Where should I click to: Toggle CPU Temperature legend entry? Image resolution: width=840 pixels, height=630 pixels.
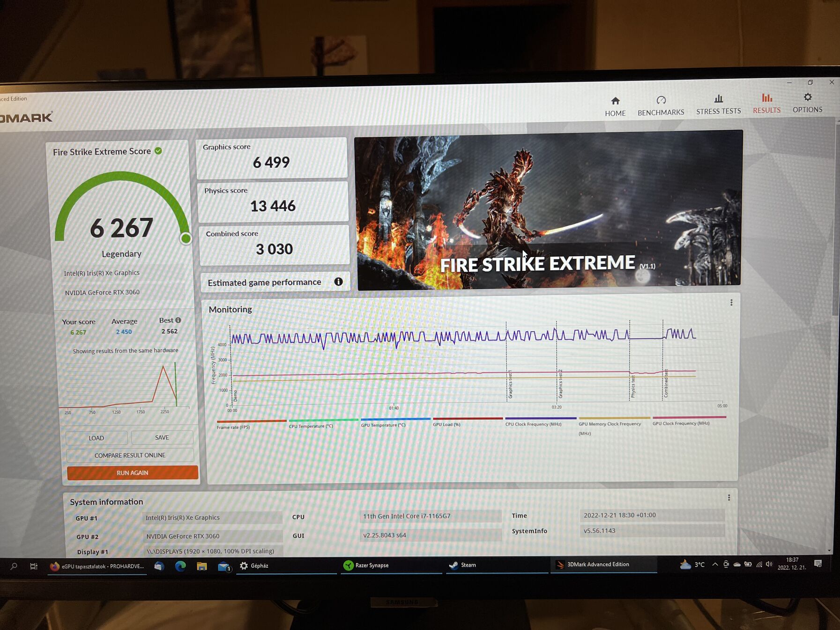(323, 424)
